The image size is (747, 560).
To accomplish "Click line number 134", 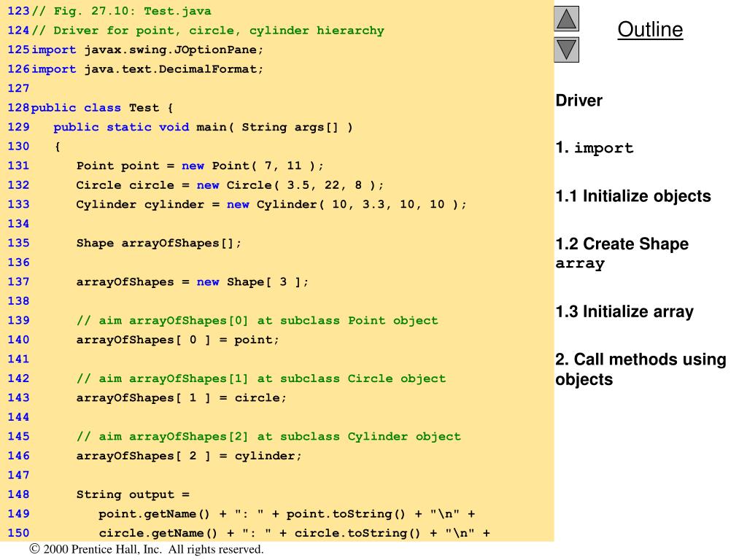I will [x=18, y=224].
